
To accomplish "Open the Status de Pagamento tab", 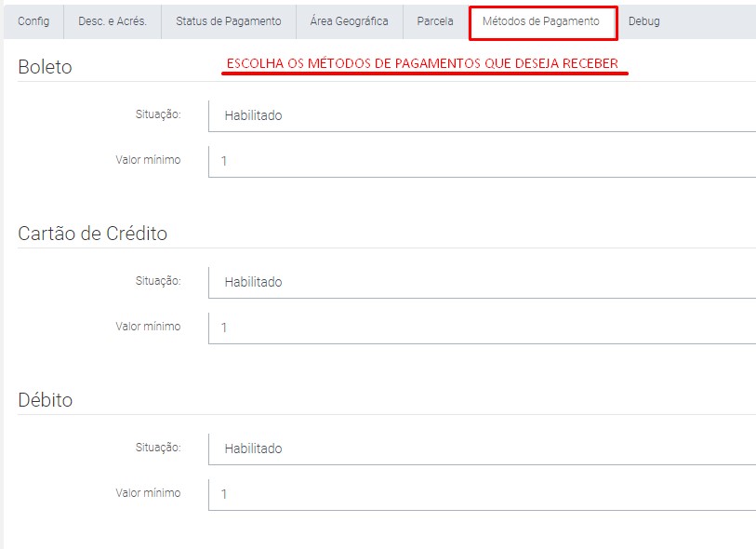I will [x=228, y=21].
